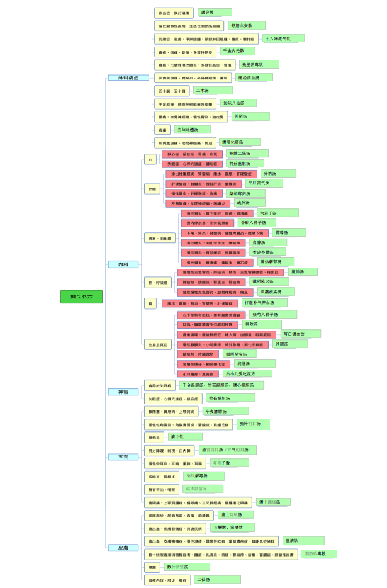The image size is (387, 588).
Task: Click the 腎 sub-branch node
Action: coord(150,303)
